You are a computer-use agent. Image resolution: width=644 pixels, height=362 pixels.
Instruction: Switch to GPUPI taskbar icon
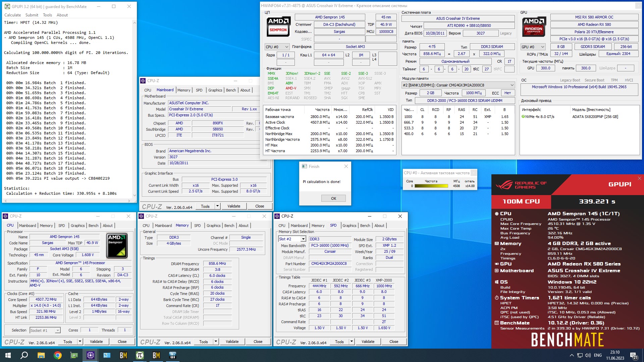[140, 355]
